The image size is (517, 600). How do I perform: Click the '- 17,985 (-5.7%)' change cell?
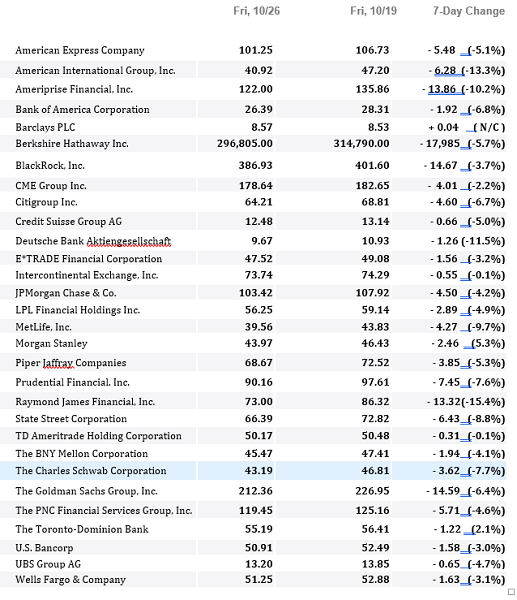pos(463,143)
